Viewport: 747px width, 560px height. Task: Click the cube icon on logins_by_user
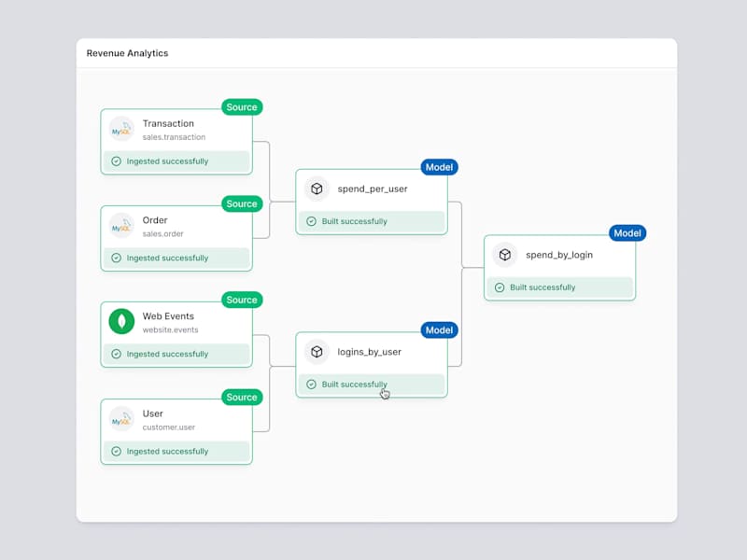coord(317,352)
